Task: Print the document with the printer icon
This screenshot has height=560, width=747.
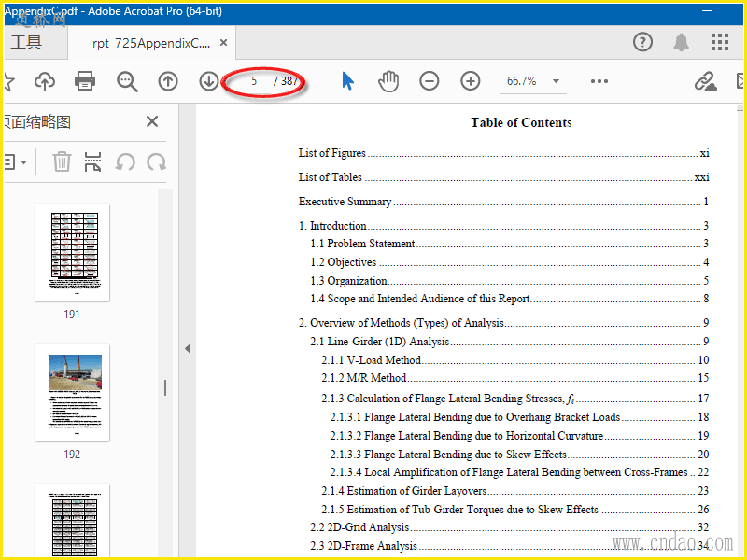Action: pos(85,81)
